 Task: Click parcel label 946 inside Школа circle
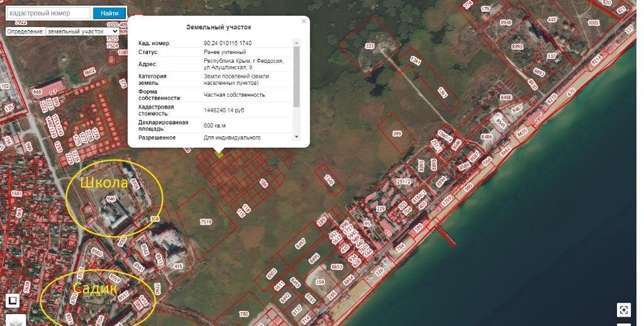coord(111,198)
